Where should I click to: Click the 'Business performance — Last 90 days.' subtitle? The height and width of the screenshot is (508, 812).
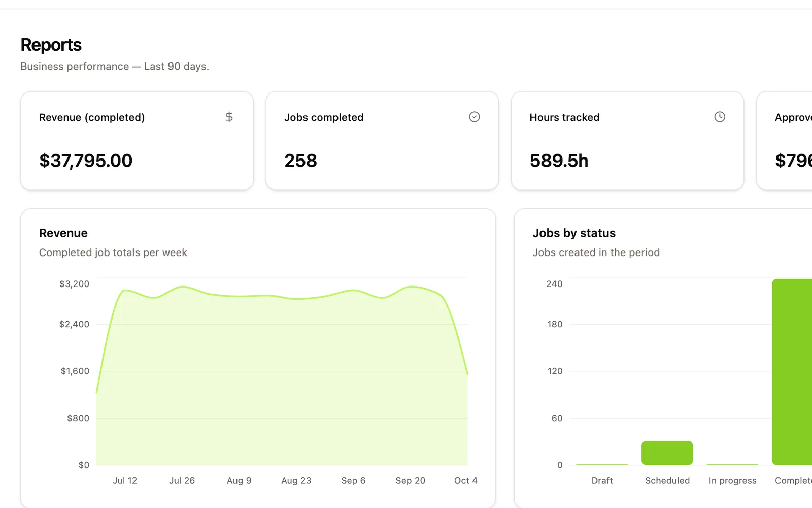pos(115,67)
